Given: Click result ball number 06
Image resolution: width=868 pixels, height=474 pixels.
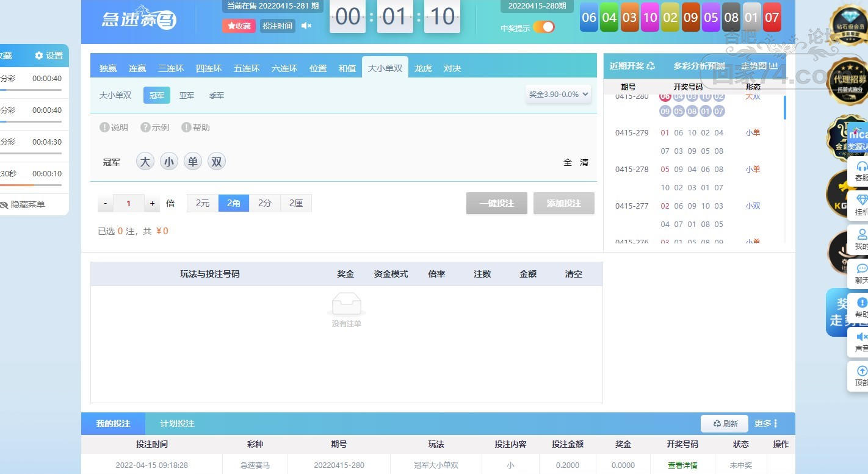Looking at the screenshot, I should (x=589, y=18).
